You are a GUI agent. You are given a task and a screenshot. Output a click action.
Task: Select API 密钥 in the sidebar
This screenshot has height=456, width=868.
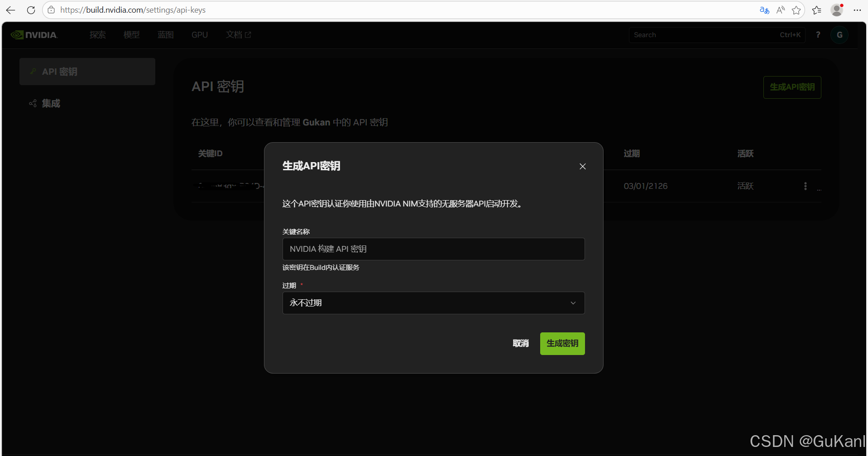tap(87, 72)
